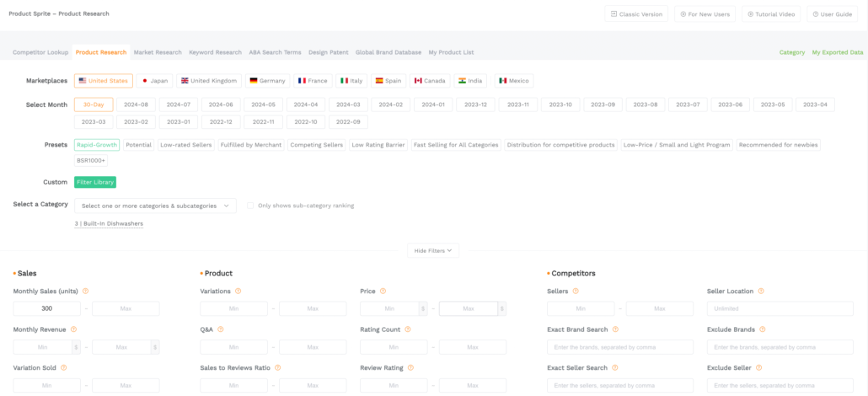The image size is (868, 396).
Task: Click the Exact Brand Search input
Action: [620, 347]
